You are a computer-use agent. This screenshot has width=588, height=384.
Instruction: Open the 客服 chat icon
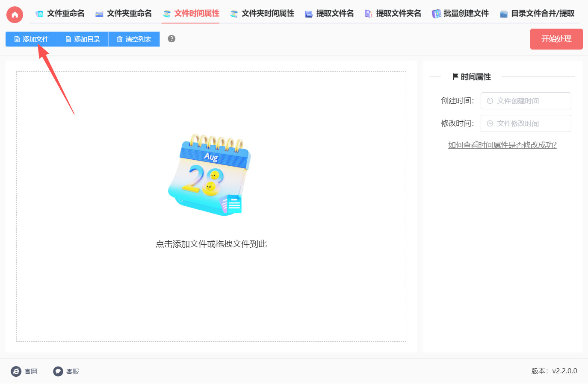click(x=58, y=371)
